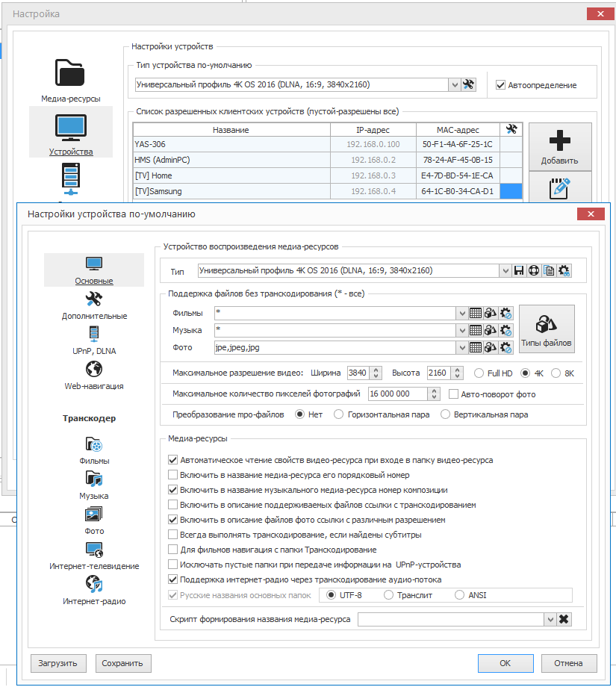Image resolution: width=616 pixels, height=687 pixels.
Task: Select the Основные settings tab
Action: 94,270
